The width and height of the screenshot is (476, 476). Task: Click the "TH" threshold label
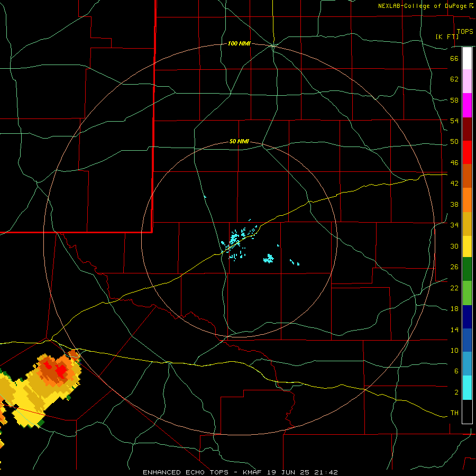(454, 413)
